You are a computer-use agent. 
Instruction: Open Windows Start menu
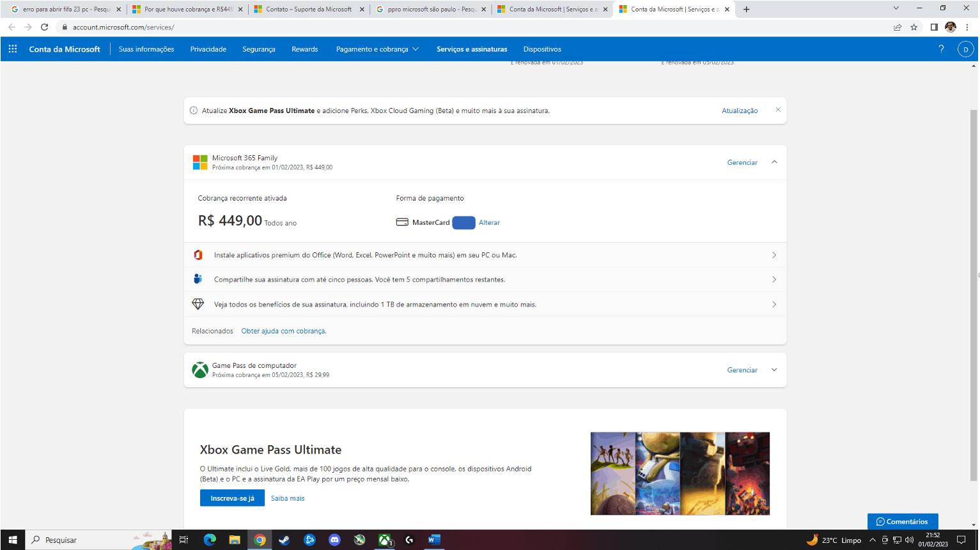point(13,540)
